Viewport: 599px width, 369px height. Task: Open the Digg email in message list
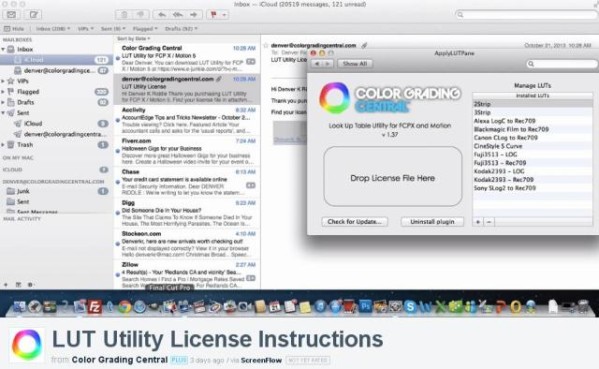point(187,213)
